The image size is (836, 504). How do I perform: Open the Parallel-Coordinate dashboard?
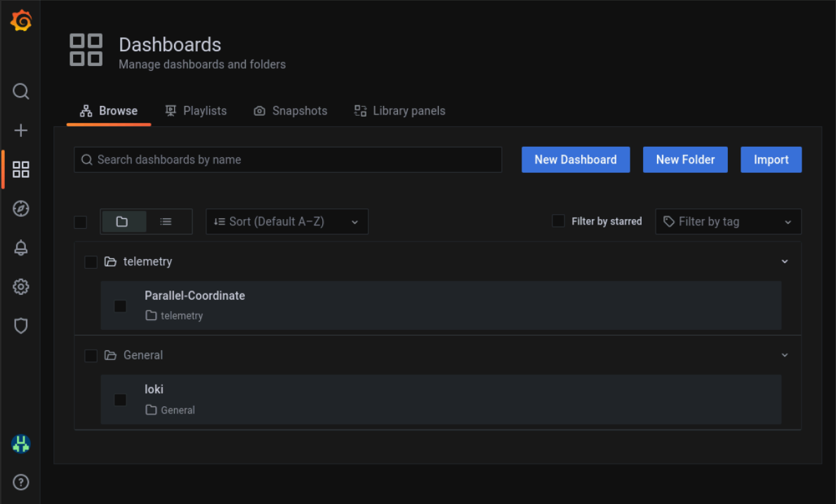pos(194,296)
